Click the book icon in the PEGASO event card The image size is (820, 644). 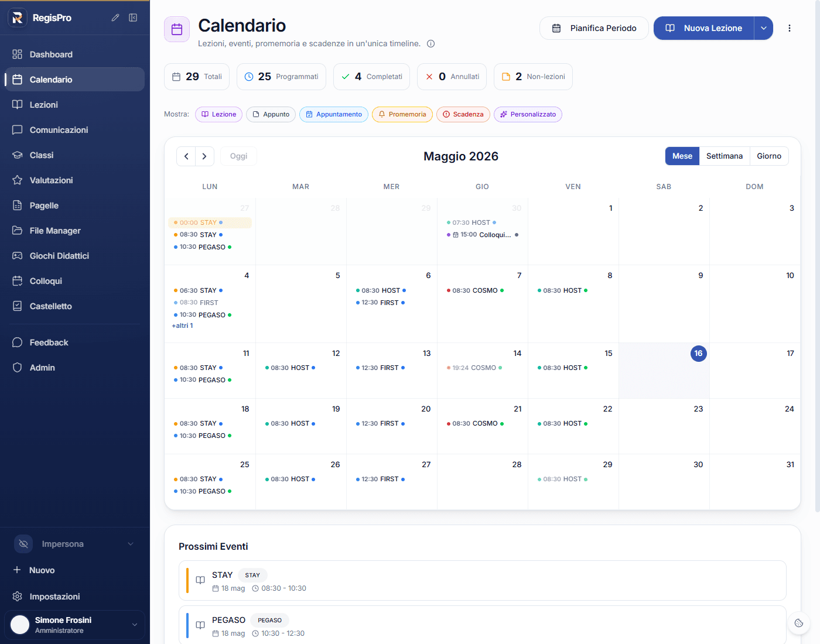[200, 625]
